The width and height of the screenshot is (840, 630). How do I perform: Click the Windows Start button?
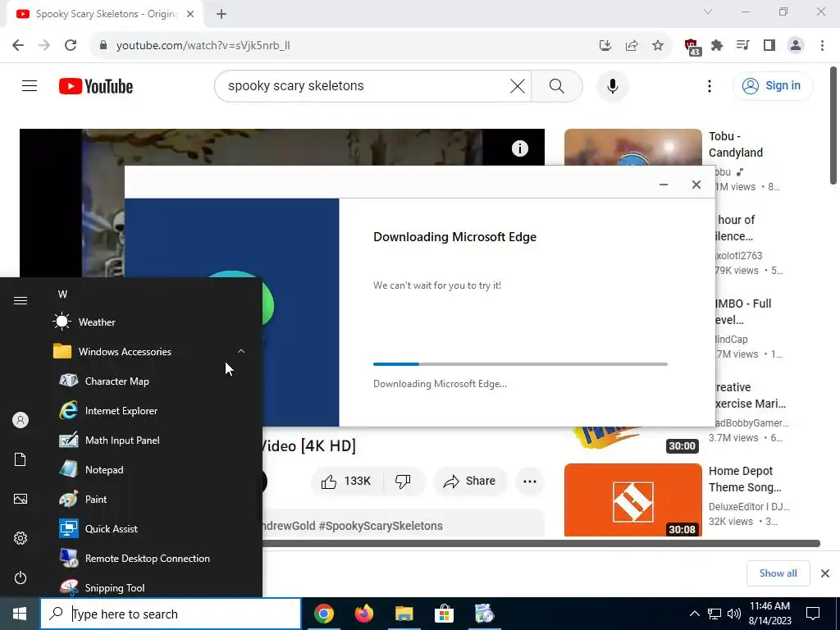coord(20,614)
